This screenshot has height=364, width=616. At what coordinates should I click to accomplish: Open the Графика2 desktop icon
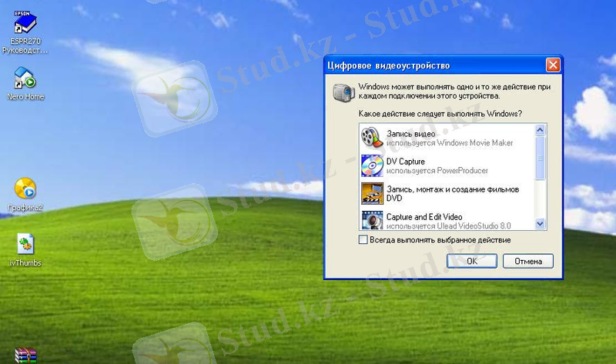(x=25, y=195)
